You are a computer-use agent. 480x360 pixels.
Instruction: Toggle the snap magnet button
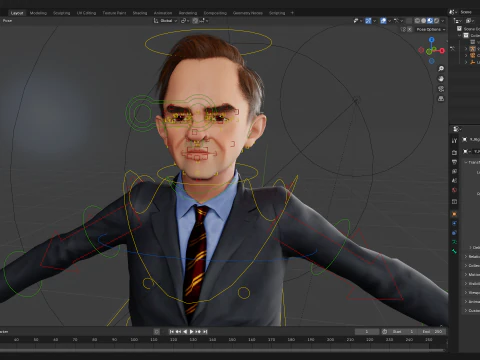[195, 21]
